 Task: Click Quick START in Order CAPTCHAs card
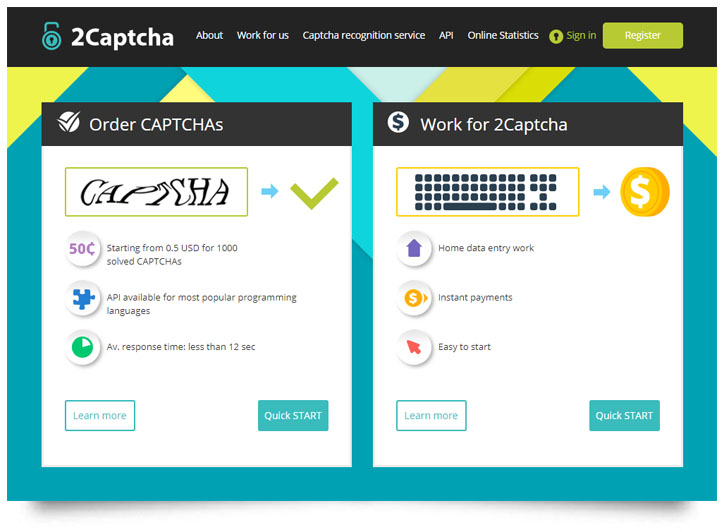(293, 416)
